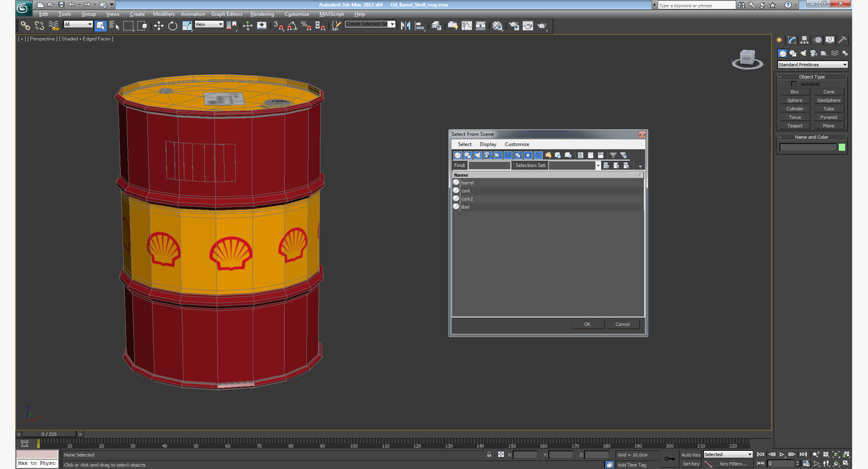Screen dimensions: 868x469
Task: Switch to Utilities hammer panel
Action: (842, 40)
